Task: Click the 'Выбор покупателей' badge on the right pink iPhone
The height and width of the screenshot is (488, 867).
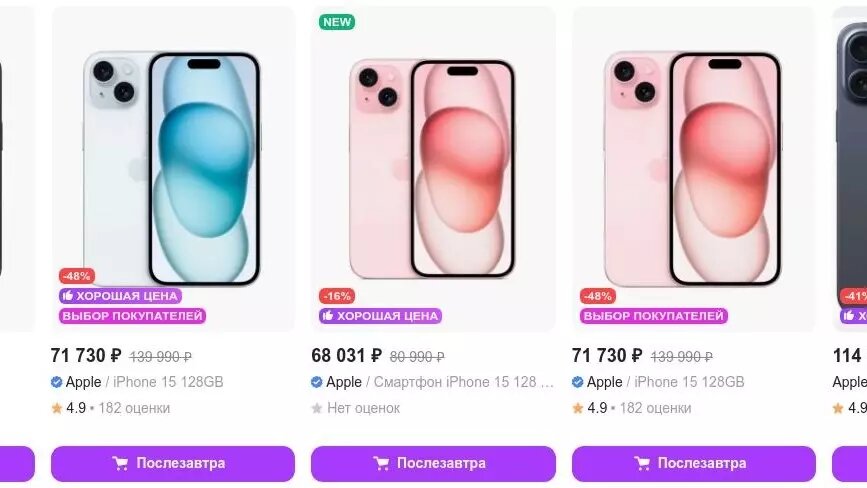Action: [x=654, y=316]
